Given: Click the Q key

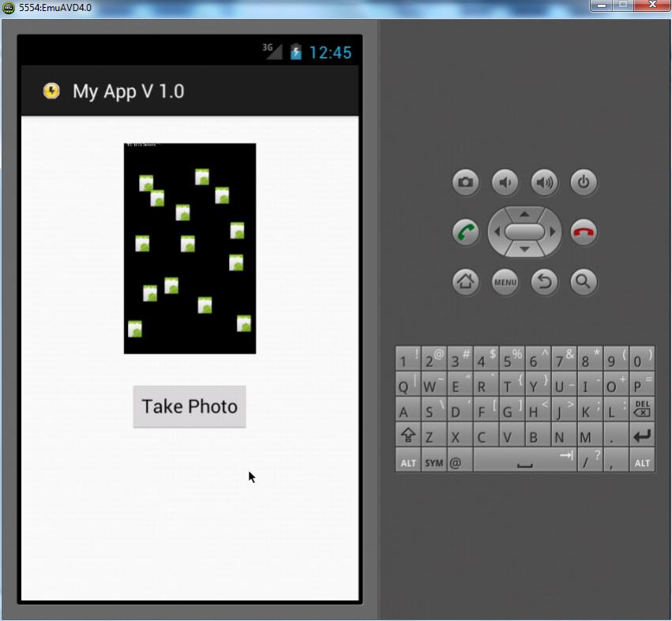Looking at the screenshot, I should (x=407, y=383).
